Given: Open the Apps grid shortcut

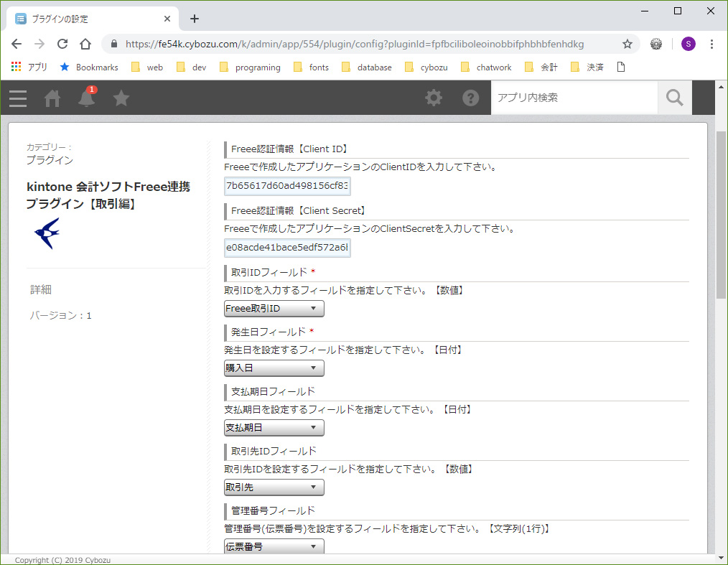Looking at the screenshot, I should 29,67.
